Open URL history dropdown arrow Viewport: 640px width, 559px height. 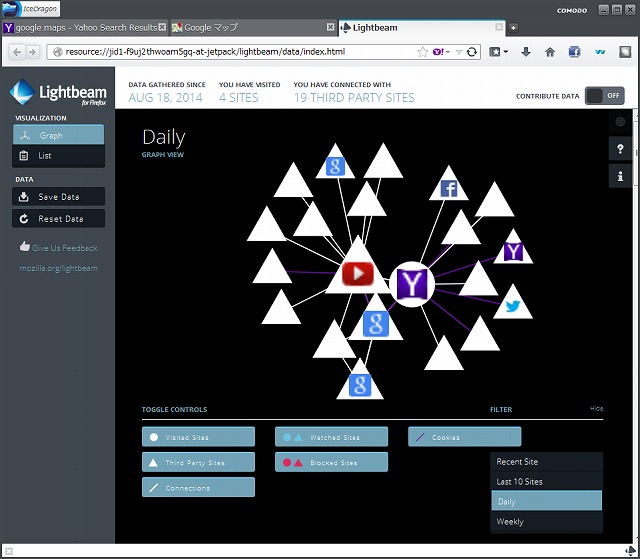[459, 52]
